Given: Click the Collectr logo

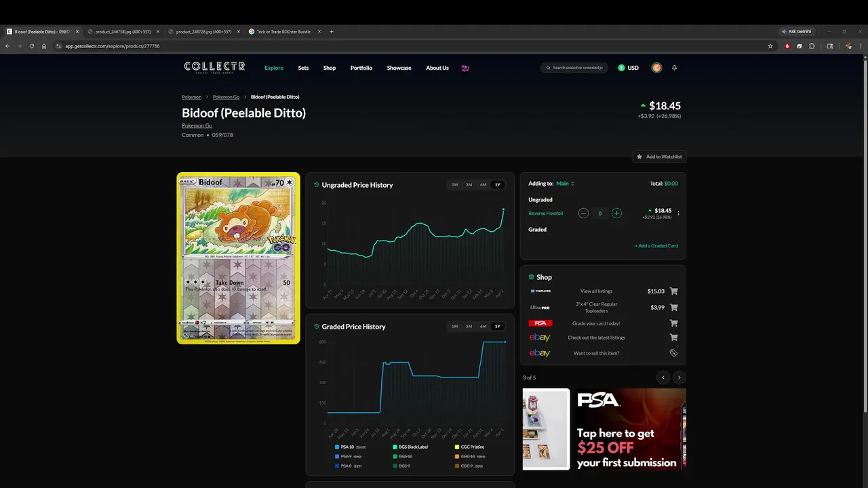Looking at the screenshot, I should click(x=214, y=67).
